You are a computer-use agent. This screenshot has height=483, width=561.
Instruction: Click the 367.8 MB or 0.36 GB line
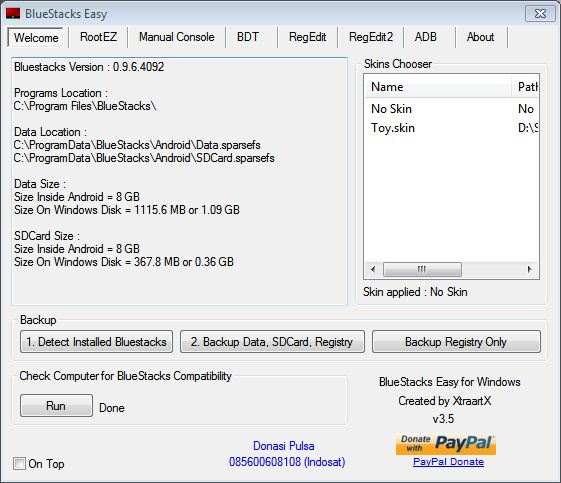pyautogui.click(x=124, y=262)
